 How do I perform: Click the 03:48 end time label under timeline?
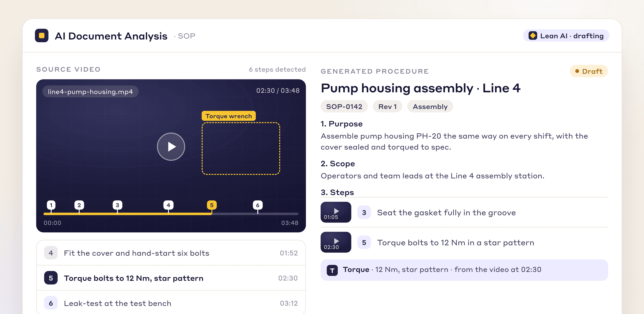tap(289, 223)
